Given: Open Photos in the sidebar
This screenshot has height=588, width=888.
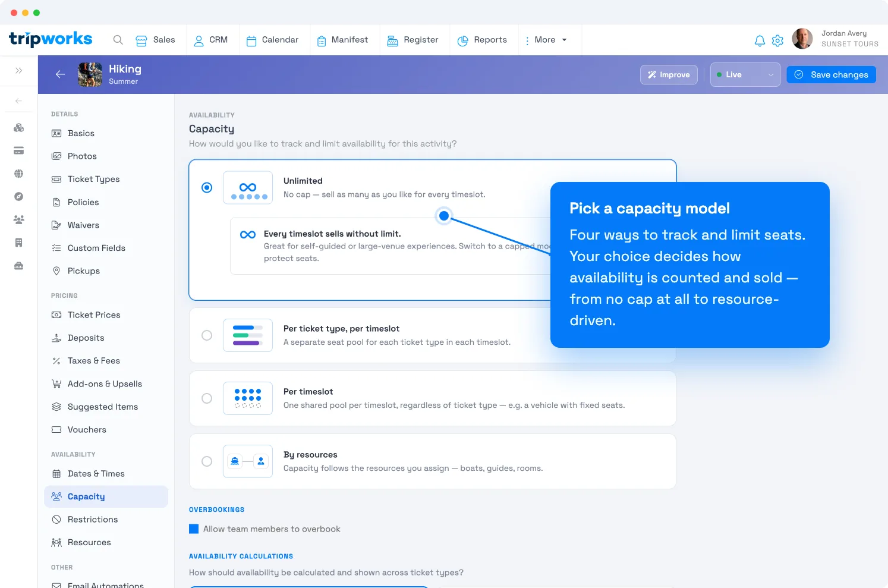Looking at the screenshot, I should click(106, 156).
